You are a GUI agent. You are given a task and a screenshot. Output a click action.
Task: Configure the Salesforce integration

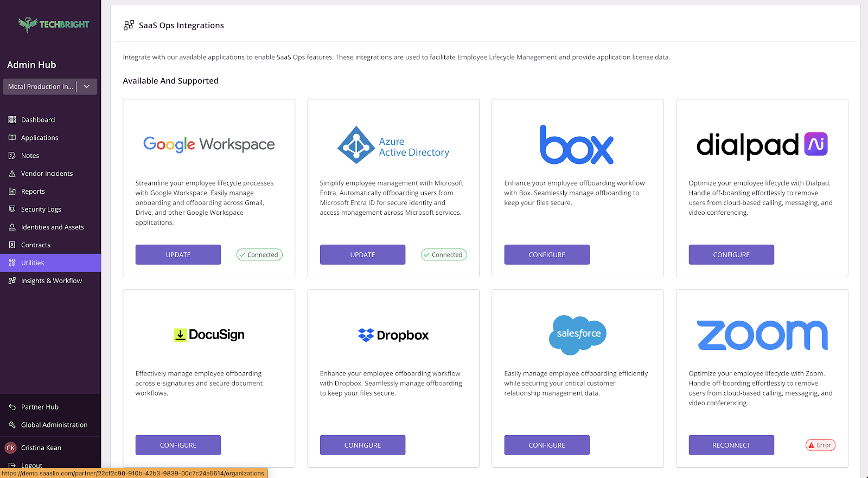(547, 445)
